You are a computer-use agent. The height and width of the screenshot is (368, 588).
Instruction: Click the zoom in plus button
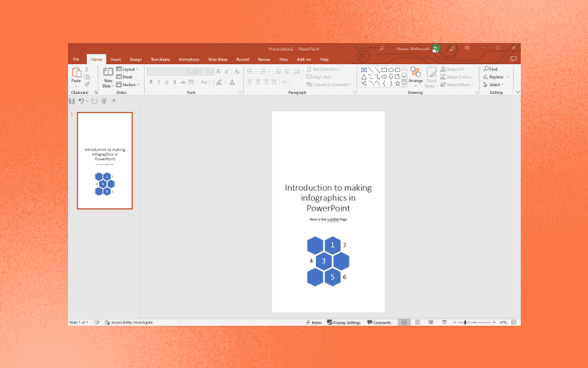click(494, 322)
